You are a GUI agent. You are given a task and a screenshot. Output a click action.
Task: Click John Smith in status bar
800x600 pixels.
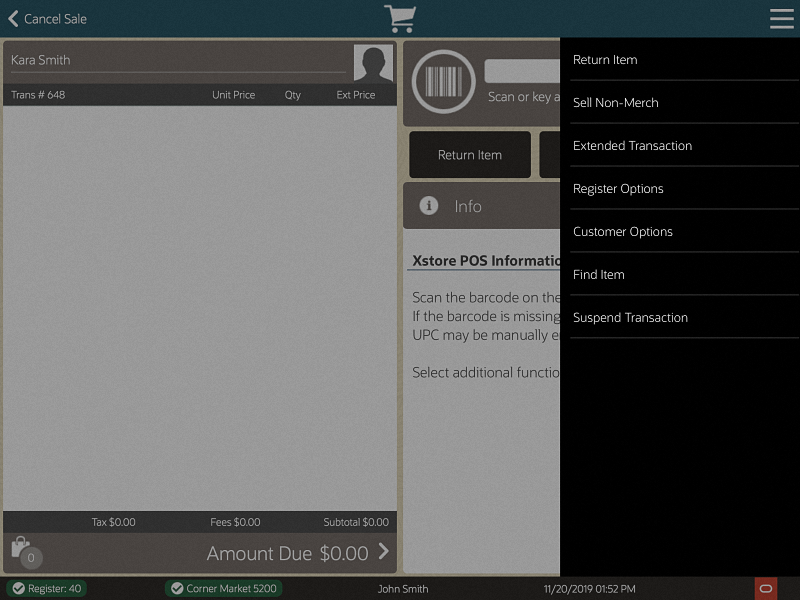coord(403,589)
